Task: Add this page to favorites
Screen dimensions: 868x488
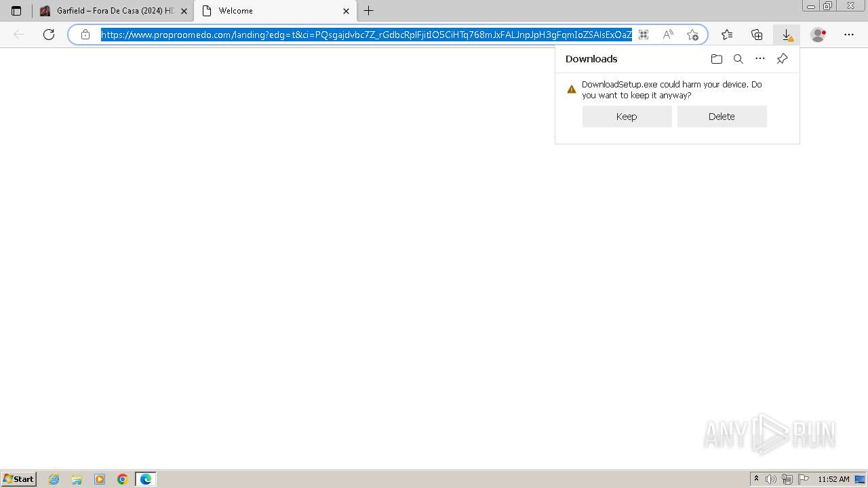Action: pyautogui.click(x=692, y=35)
